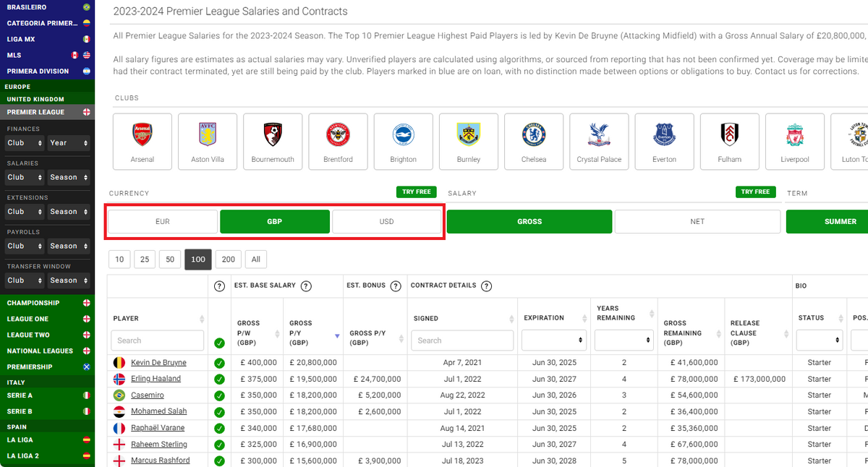Select SUMMER term option

tap(827, 222)
